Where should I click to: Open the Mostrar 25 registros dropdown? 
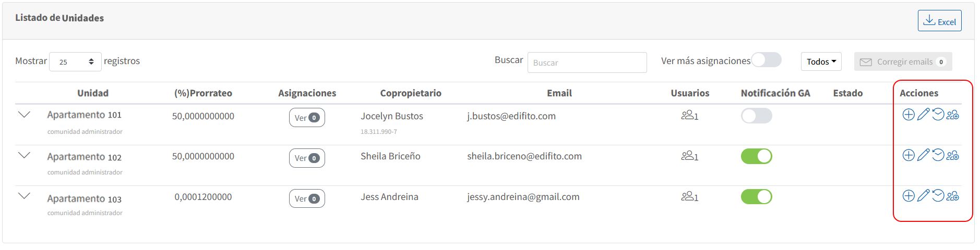click(75, 62)
